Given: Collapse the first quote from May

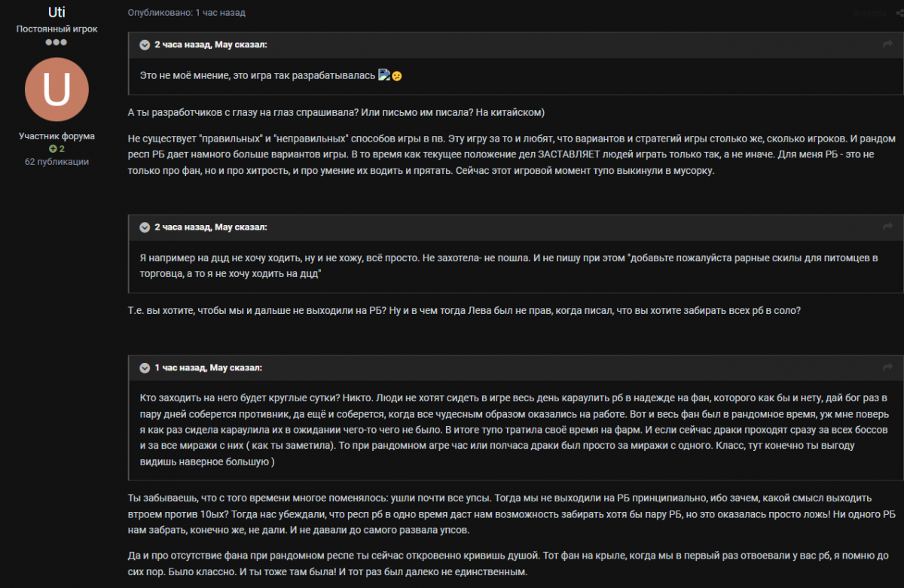Looking at the screenshot, I should [x=145, y=45].
